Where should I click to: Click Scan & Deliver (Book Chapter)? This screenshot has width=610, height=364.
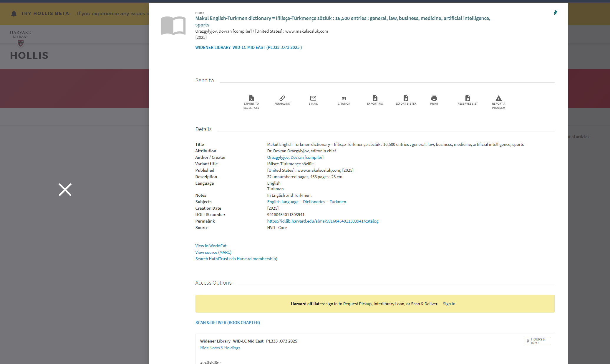click(227, 323)
